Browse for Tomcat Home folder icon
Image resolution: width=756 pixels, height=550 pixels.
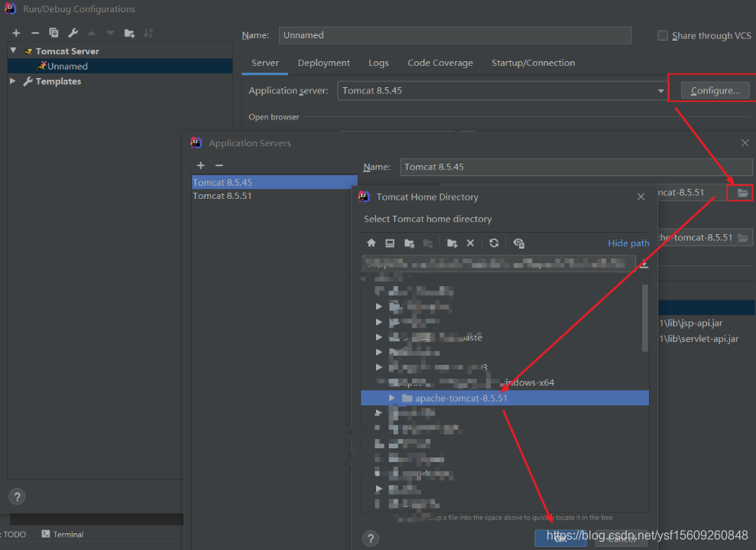tap(742, 193)
